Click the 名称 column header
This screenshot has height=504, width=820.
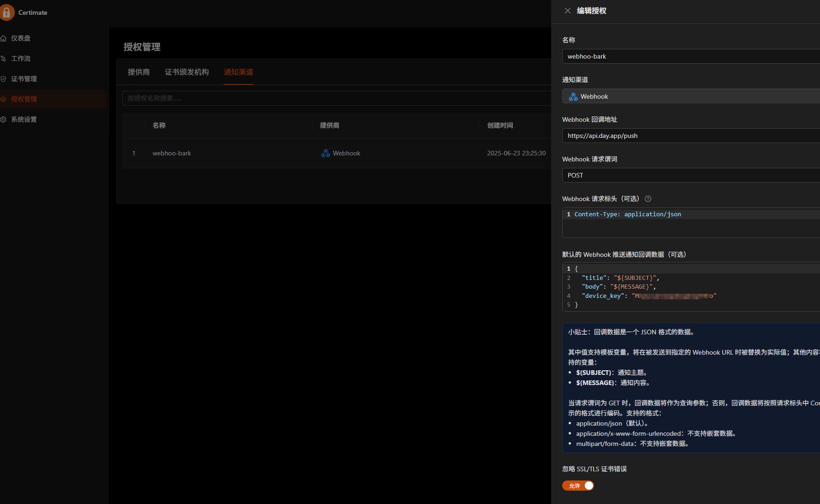click(159, 125)
